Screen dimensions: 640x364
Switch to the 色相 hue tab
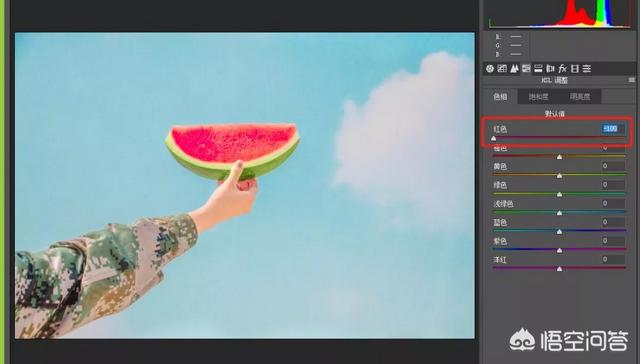pyautogui.click(x=500, y=97)
